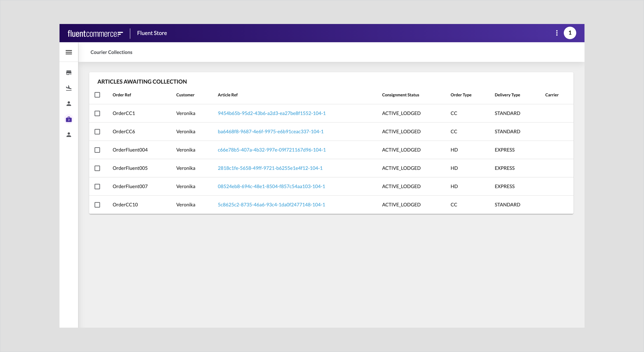The image size is (644, 352).
Task: Tick the checkbox for OrderCC10
Action: click(x=97, y=205)
